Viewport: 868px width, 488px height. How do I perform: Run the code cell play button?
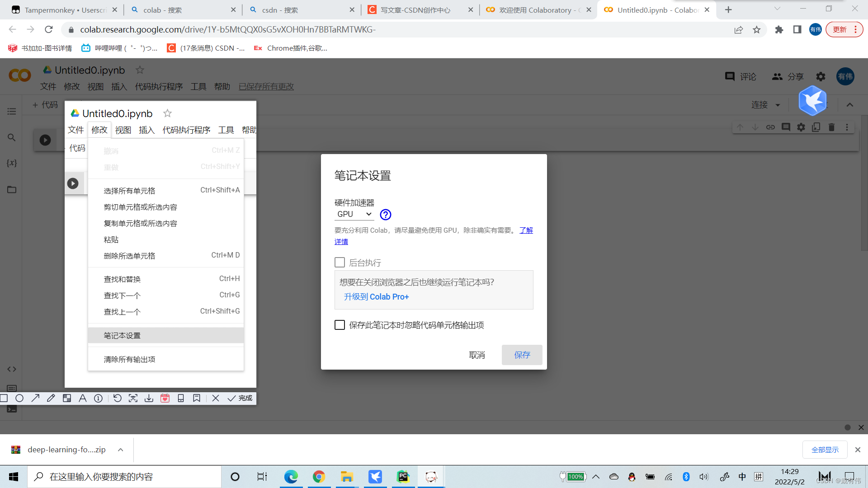pyautogui.click(x=45, y=140)
